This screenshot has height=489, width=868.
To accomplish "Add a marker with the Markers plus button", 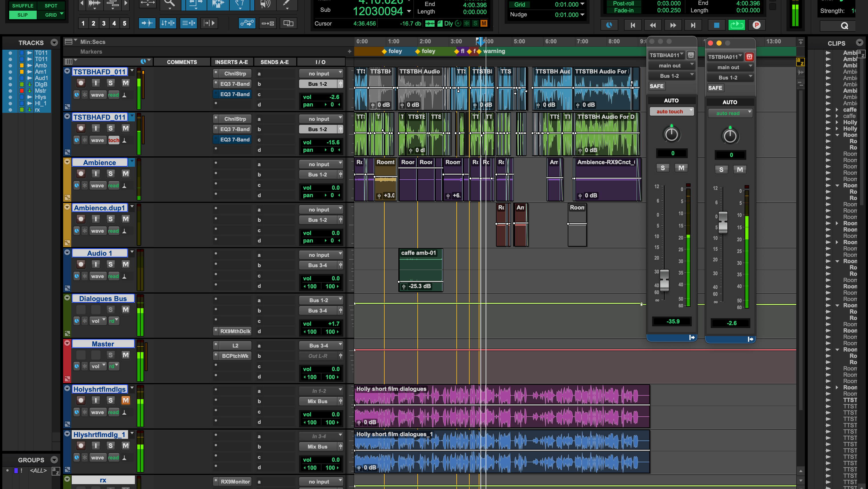I will point(349,52).
